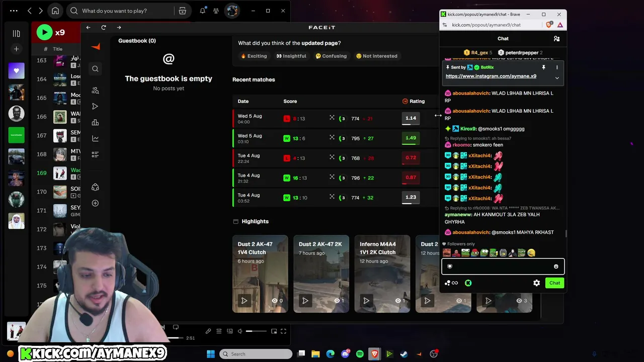This screenshot has height=362, width=644.
Task: Choose Not interested for the updated page
Action: (377, 56)
